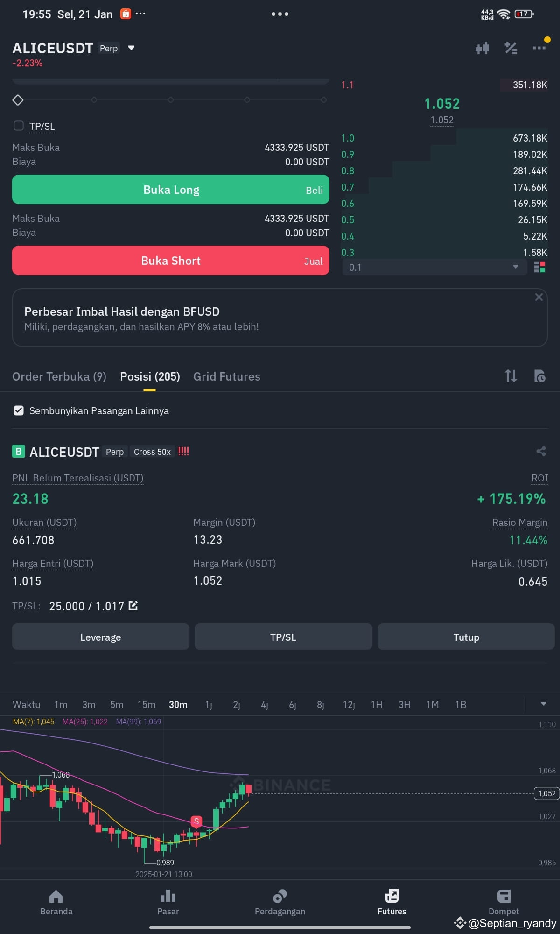Tap the share icon on ALICEUSDT position
Screen dimensions: 560x934
541,451
